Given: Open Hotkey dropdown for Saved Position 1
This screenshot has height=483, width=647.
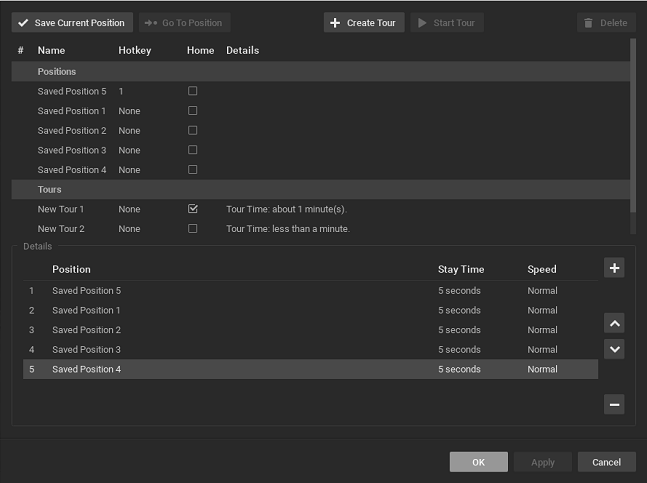Looking at the screenshot, I should click(x=129, y=111).
